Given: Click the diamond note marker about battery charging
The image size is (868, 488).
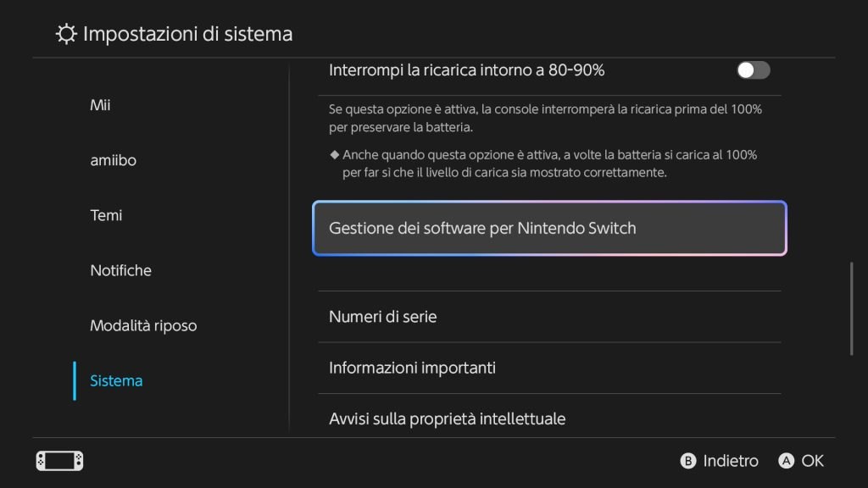Looking at the screenshot, I should pyautogui.click(x=336, y=155).
